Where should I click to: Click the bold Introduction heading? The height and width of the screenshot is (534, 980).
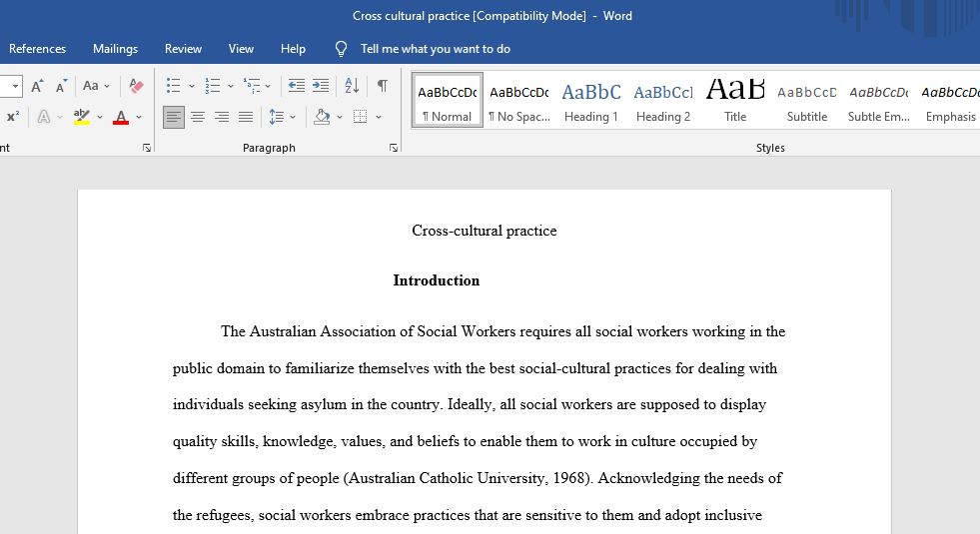click(x=437, y=280)
